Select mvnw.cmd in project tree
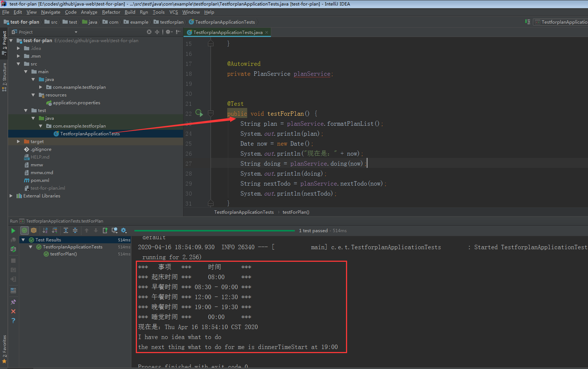588x369 pixels. pyautogui.click(x=38, y=173)
